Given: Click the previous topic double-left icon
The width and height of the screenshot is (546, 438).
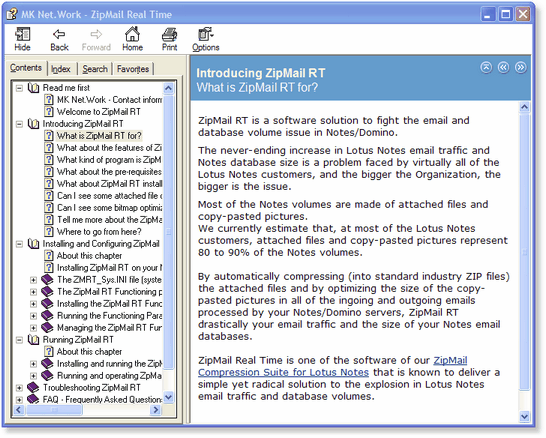Looking at the screenshot, I should pyautogui.click(x=503, y=67).
